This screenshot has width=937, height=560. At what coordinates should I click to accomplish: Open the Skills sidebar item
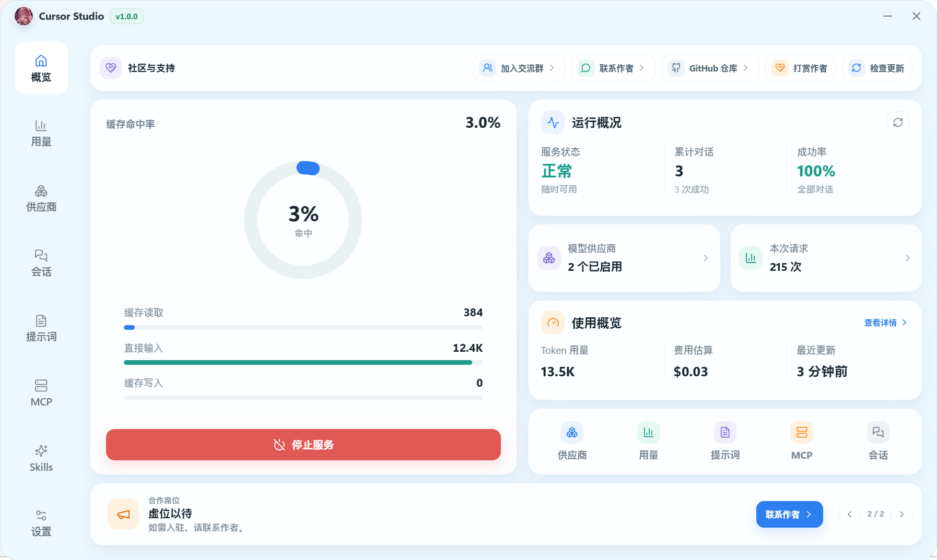[41, 458]
